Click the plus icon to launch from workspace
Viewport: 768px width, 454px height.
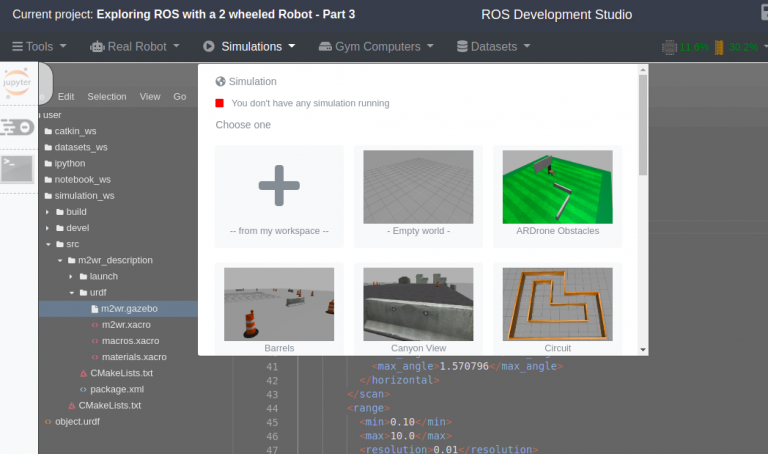tap(279, 185)
